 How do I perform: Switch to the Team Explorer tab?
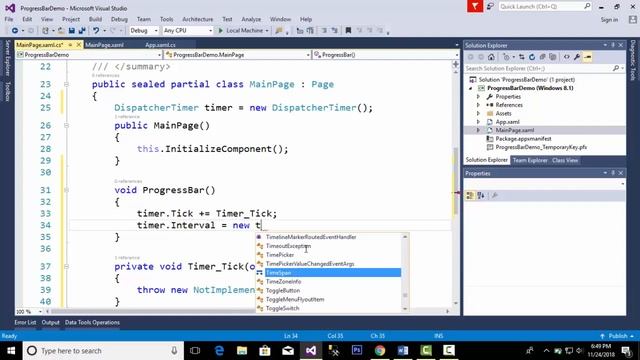530,160
